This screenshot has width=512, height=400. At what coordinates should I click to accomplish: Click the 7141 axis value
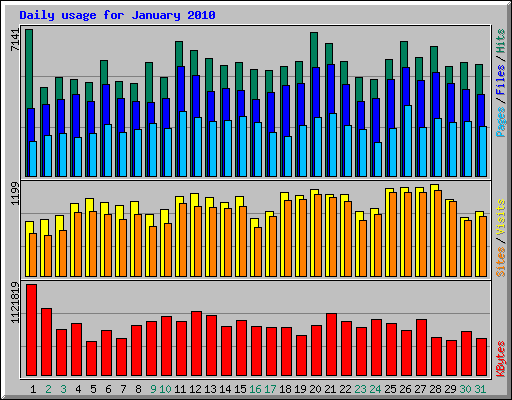[x=15, y=40]
